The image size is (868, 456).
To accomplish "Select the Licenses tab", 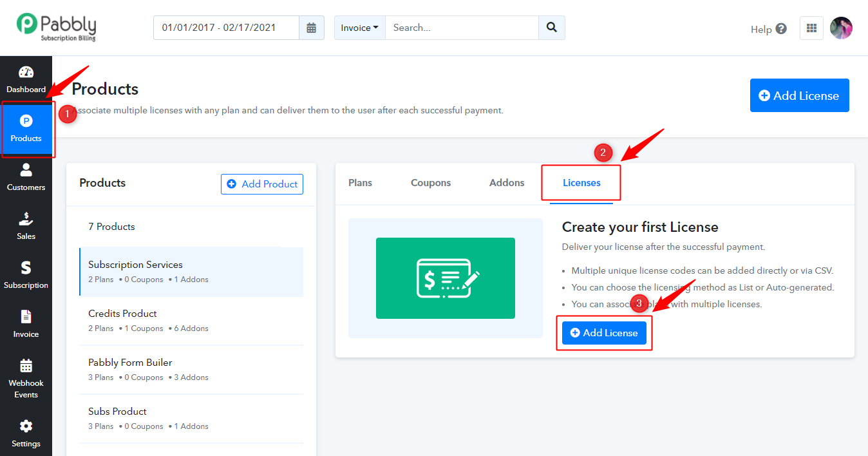I will tap(581, 183).
